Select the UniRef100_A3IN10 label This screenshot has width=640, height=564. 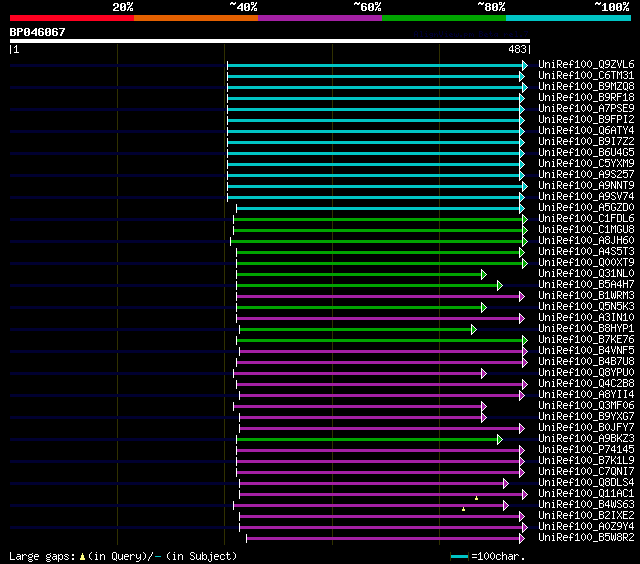586,318
